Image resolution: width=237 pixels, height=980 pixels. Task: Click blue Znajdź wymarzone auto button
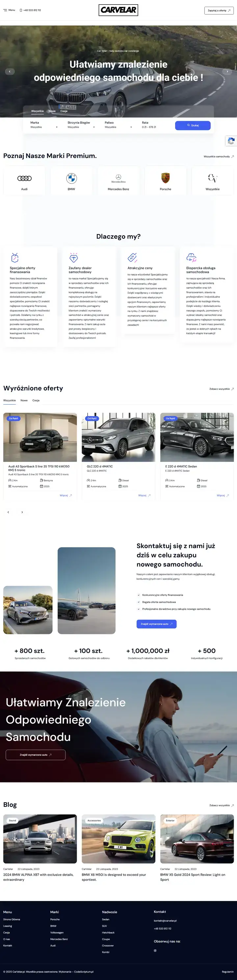tap(156, 624)
